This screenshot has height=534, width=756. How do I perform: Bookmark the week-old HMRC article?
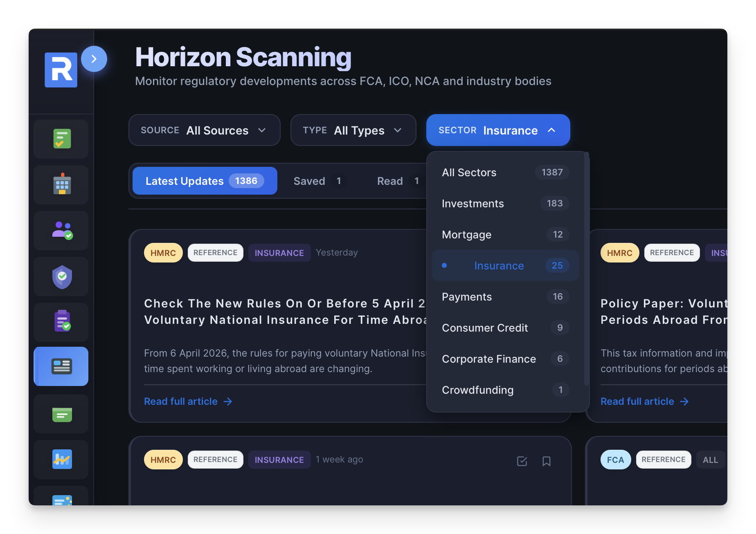pyautogui.click(x=547, y=461)
